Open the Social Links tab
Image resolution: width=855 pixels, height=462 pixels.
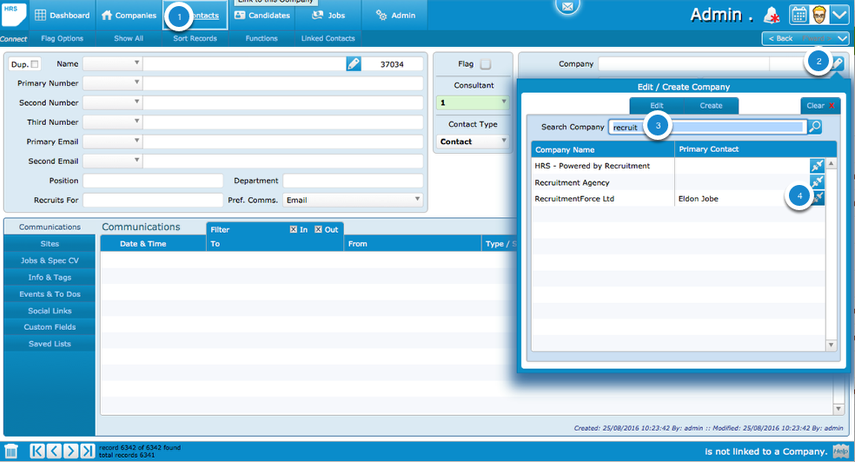(x=50, y=311)
